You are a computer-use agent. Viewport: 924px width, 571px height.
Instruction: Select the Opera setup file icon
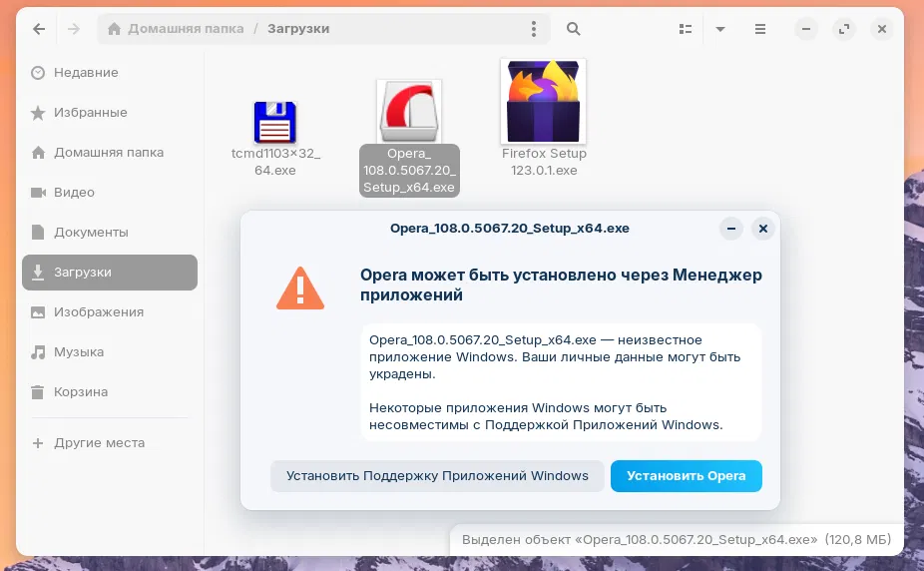pos(409,112)
